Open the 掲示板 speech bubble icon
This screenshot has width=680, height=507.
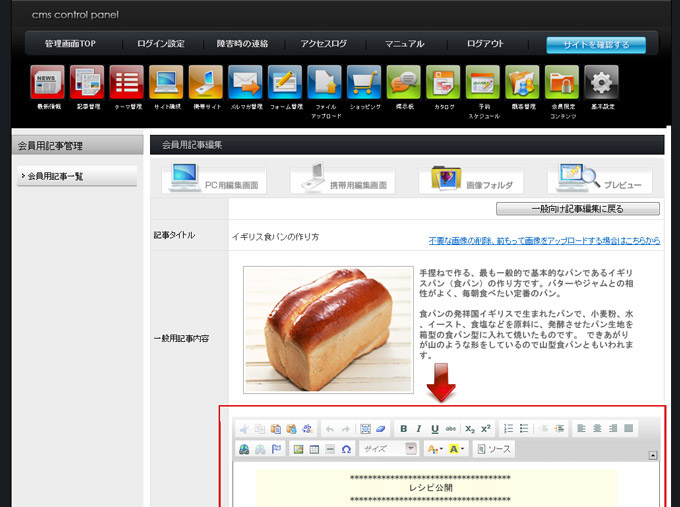pos(403,82)
